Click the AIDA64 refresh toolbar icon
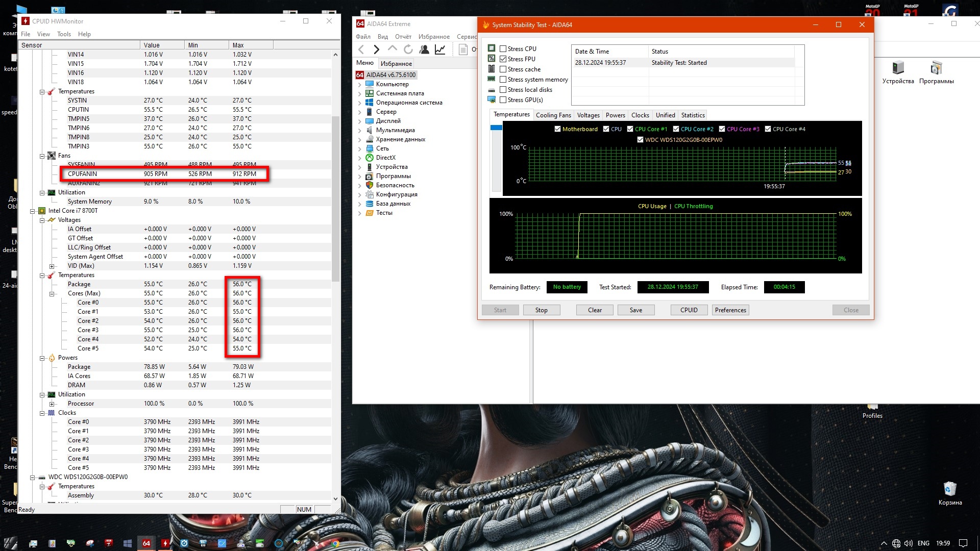The image size is (980, 551). (x=408, y=49)
